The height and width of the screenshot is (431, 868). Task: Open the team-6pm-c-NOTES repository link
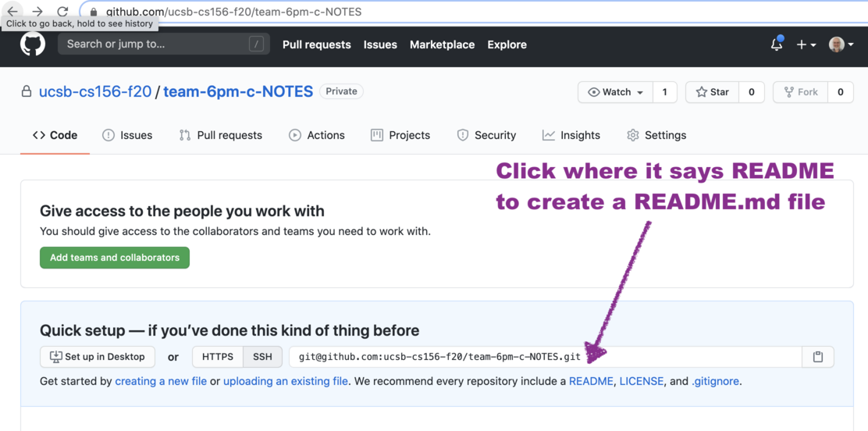(238, 91)
